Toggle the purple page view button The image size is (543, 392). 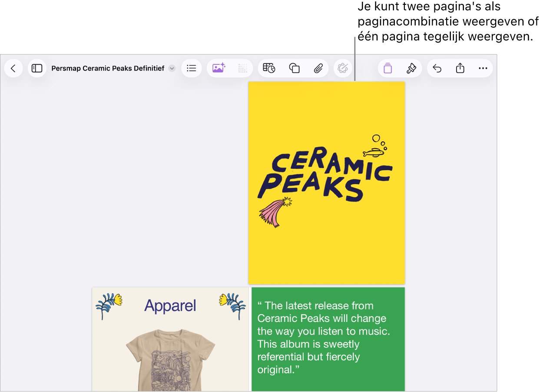coord(388,68)
